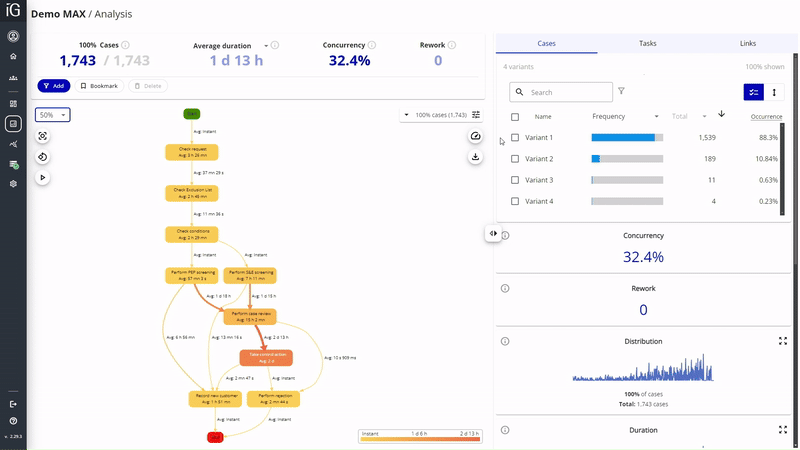Click the Name column header
The image size is (800, 450).
543,117
